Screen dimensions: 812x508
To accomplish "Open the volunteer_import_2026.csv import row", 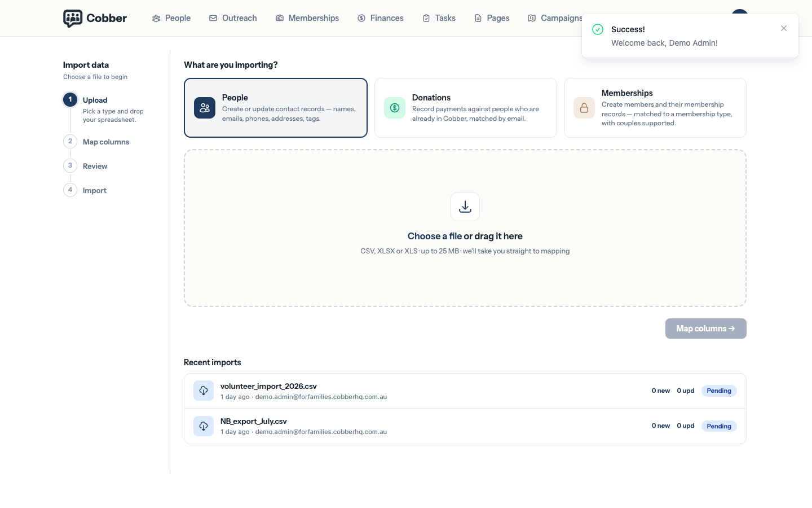I will click(x=465, y=391).
